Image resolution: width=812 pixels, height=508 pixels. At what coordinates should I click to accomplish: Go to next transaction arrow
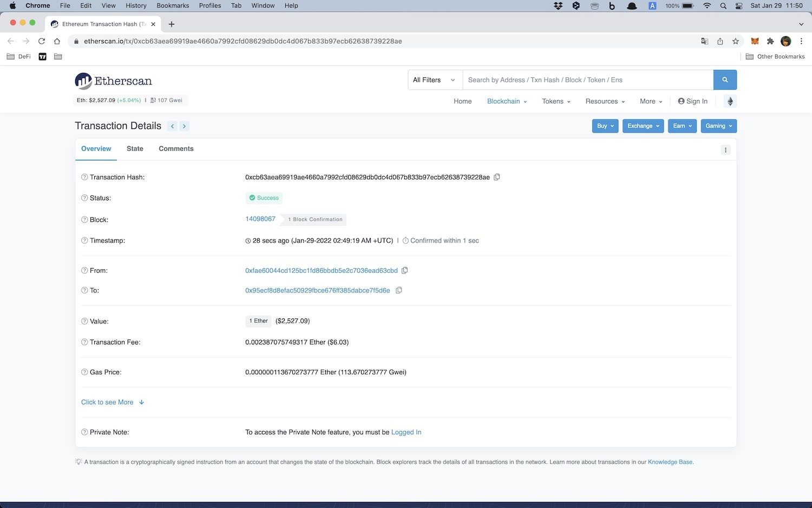coord(184,126)
